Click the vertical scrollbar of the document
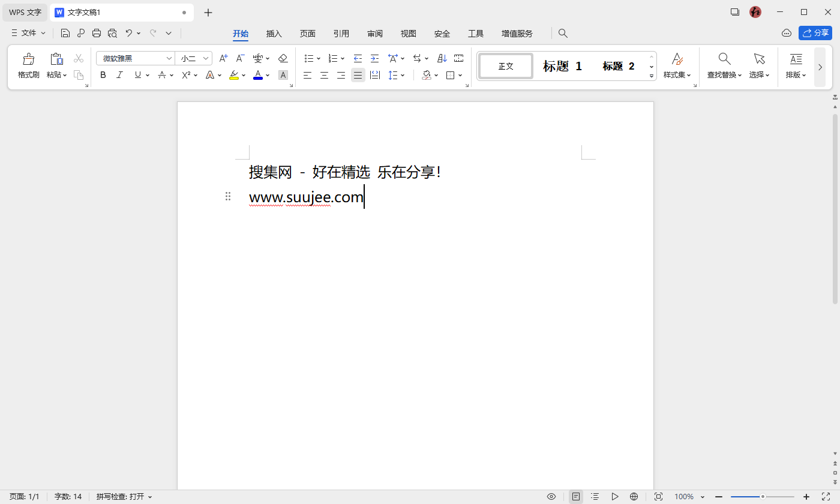Viewport: 840px width, 504px height. [x=835, y=209]
